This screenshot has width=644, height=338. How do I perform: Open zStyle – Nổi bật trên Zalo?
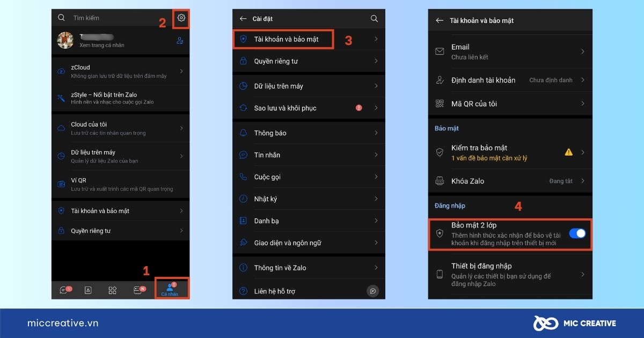pyautogui.click(x=120, y=98)
